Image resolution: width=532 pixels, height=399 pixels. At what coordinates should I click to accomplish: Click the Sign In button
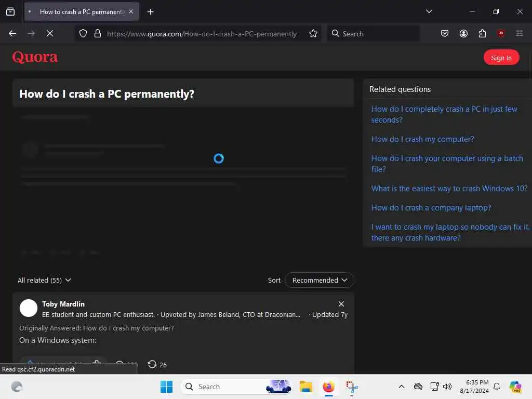501,58
